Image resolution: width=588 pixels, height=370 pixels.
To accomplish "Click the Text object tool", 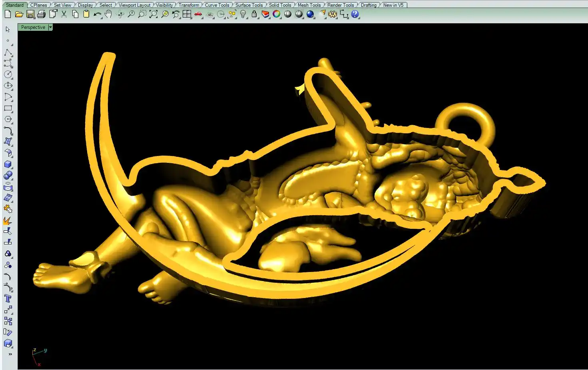I will (8, 298).
